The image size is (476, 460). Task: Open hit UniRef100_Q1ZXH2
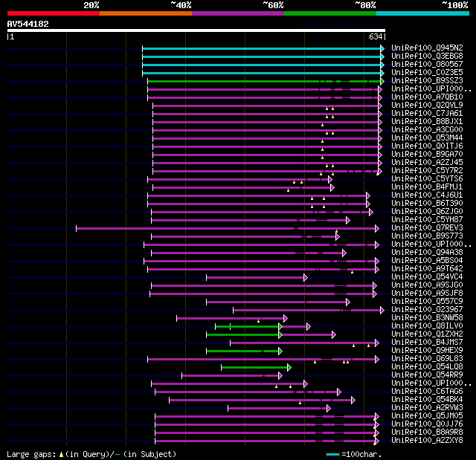click(427, 334)
